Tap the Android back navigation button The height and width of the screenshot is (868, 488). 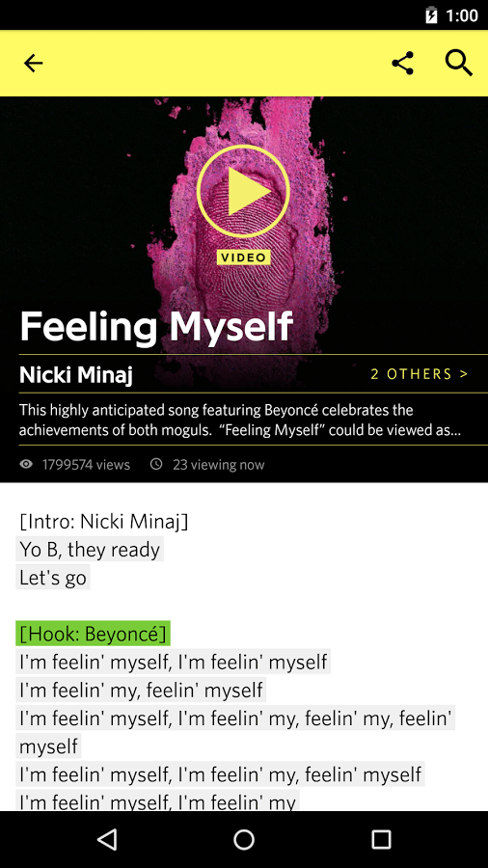pyautogui.click(x=107, y=839)
